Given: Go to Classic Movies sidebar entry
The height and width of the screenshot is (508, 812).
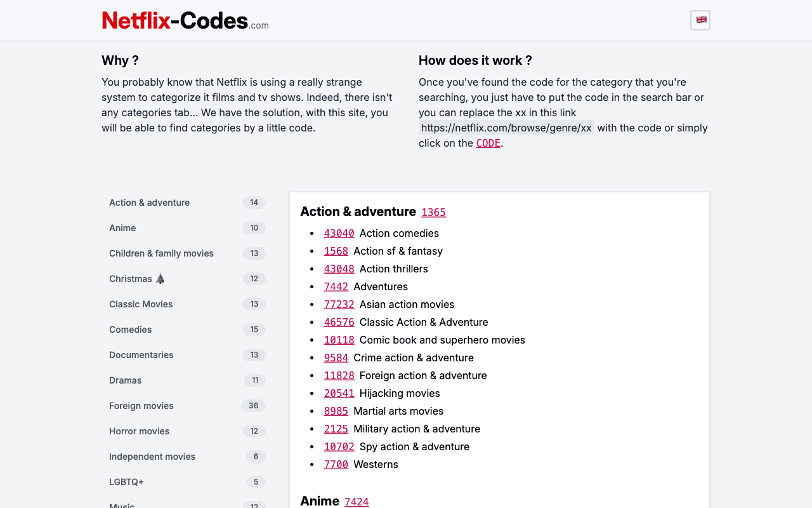Looking at the screenshot, I should [x=187, y=304].
